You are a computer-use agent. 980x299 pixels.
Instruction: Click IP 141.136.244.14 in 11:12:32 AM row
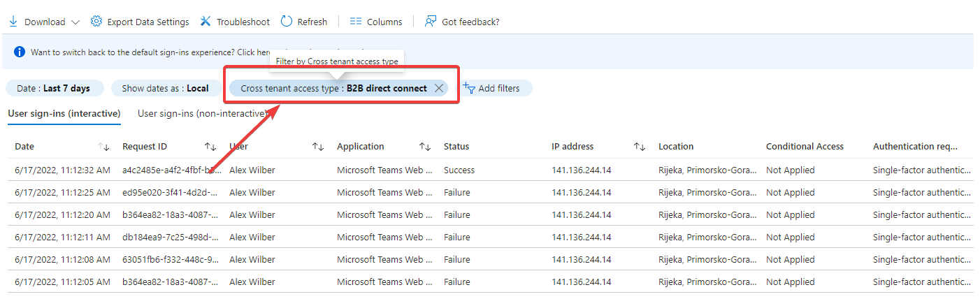pyautogui.click(x=582, y=170)
